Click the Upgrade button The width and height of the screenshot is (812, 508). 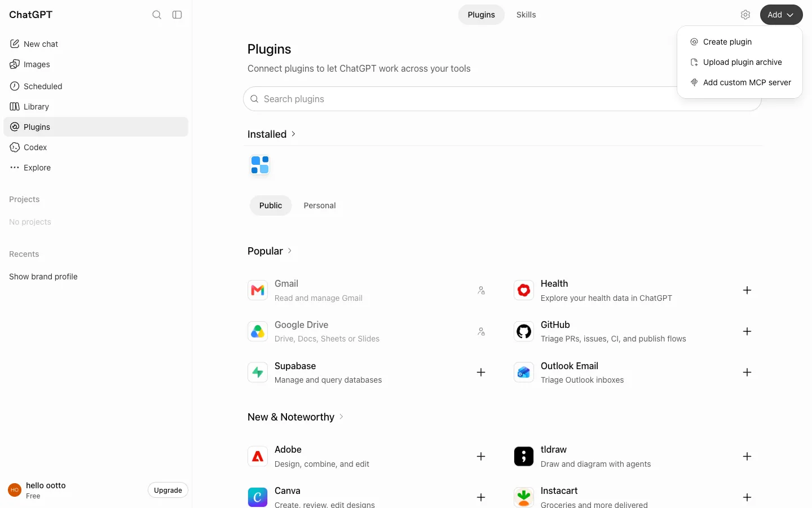[168, 490]
